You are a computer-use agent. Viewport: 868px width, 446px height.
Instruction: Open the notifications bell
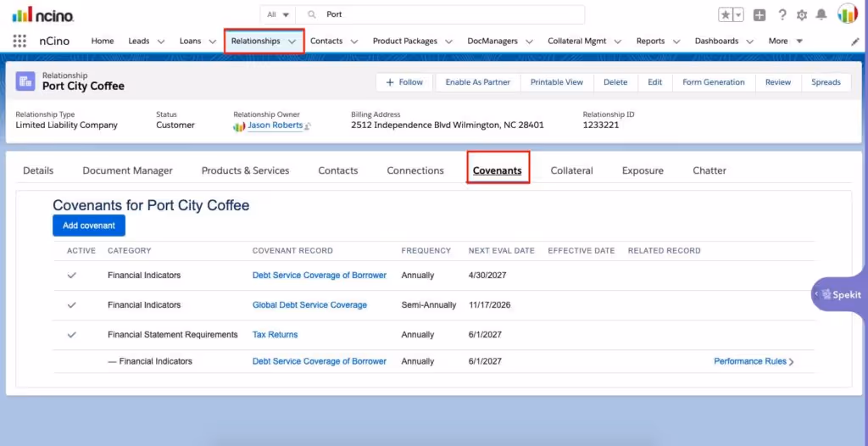821,15
